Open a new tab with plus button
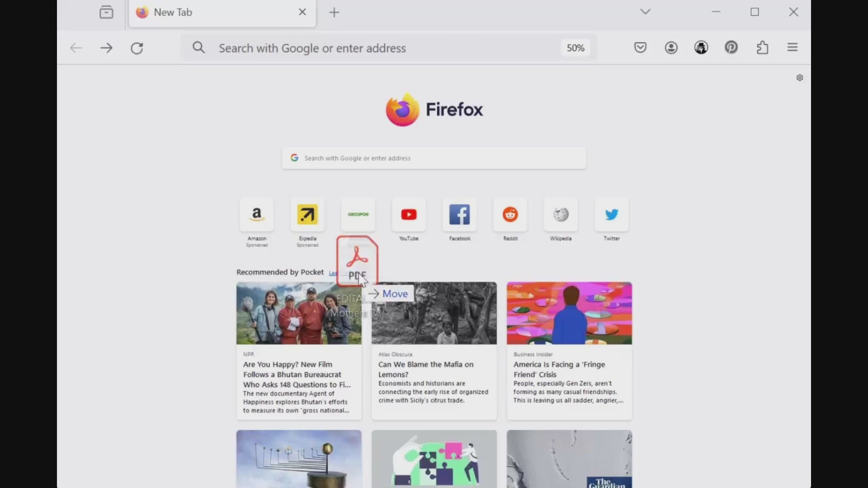868x488 pixels. coord(334,13)
